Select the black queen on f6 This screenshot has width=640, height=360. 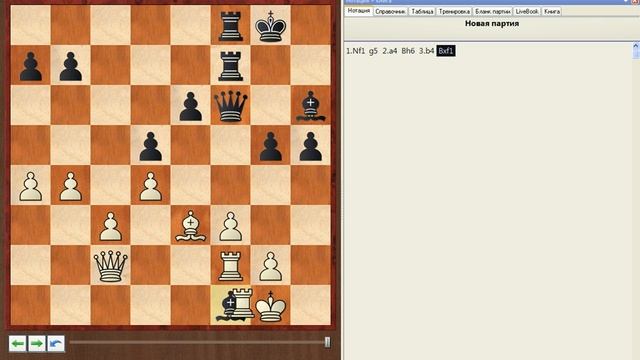(231, 106)
